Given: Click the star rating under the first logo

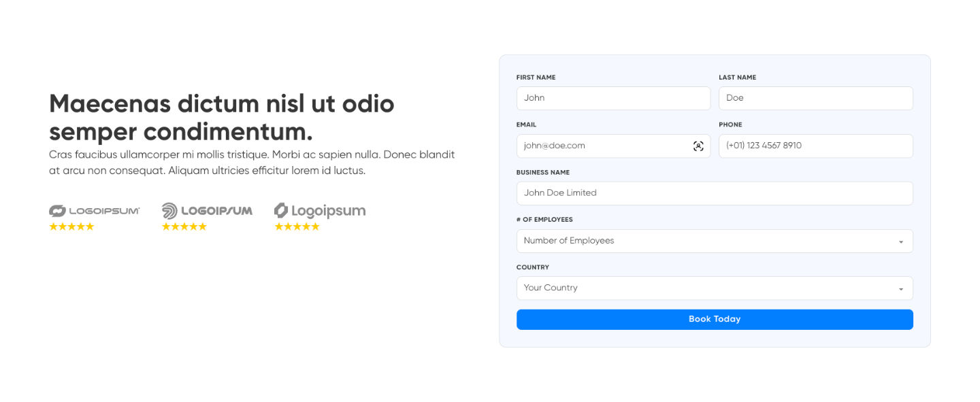Looking at the screenshot, I should point(71,227).
